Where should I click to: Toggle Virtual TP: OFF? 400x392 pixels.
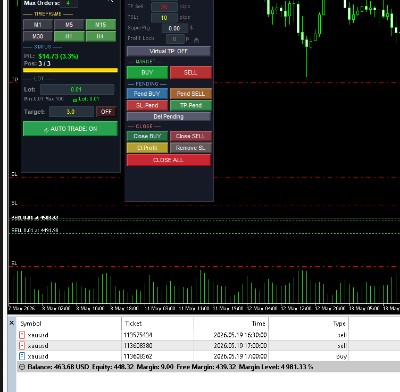tap(169, 51)
